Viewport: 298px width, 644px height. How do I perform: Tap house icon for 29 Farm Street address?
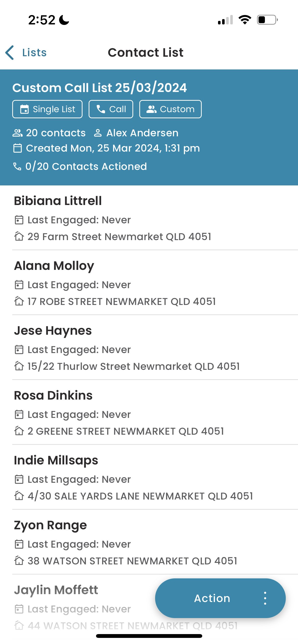(19, 236)
